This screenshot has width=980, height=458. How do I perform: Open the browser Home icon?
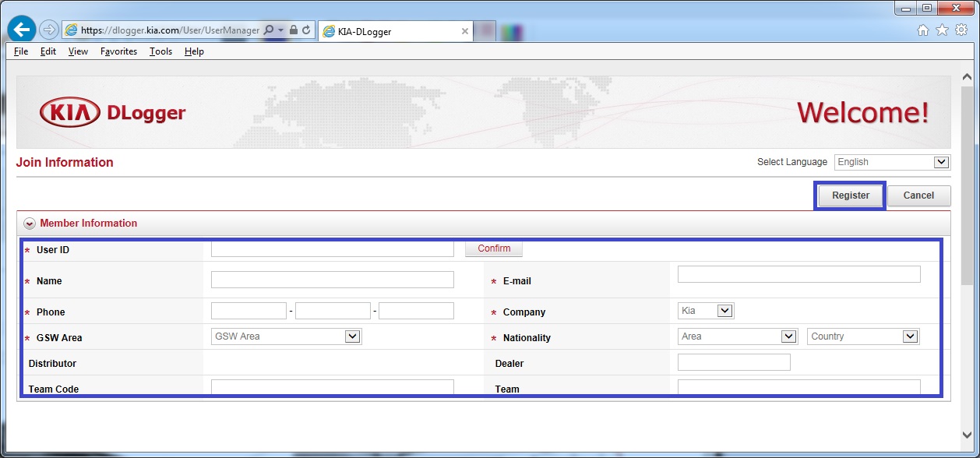click(923, 30)
